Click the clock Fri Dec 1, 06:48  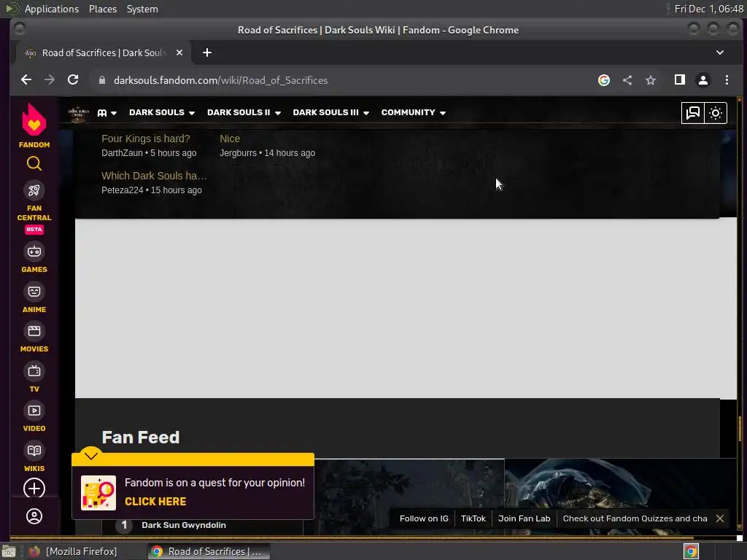click(x=708, y=9)
